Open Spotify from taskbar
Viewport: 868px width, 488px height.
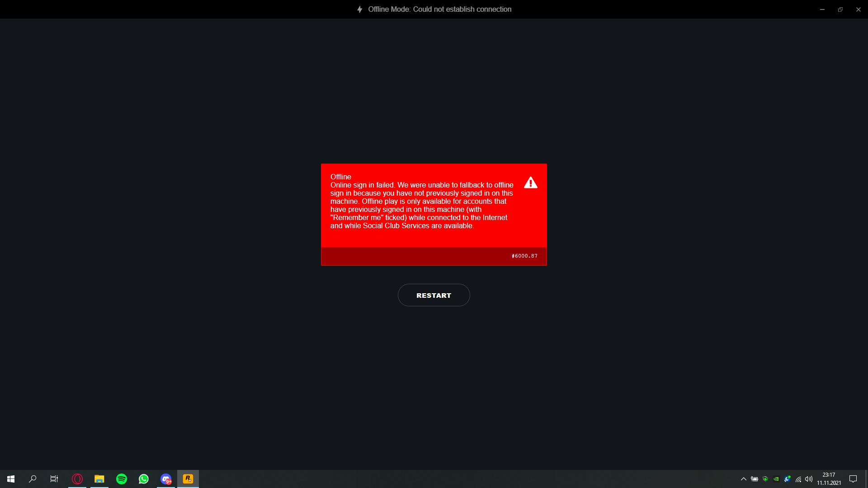pyautogui.click(x=122, y=479)
